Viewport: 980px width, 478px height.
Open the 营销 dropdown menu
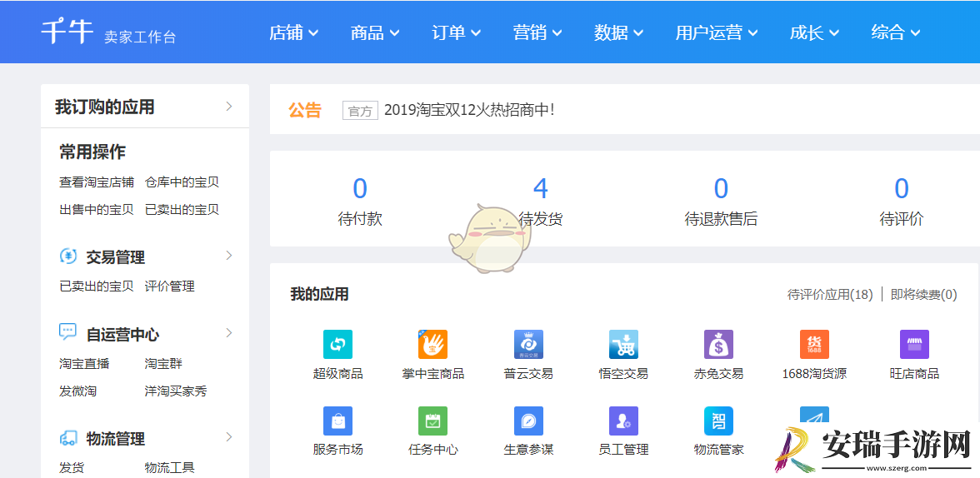(537, 32)
